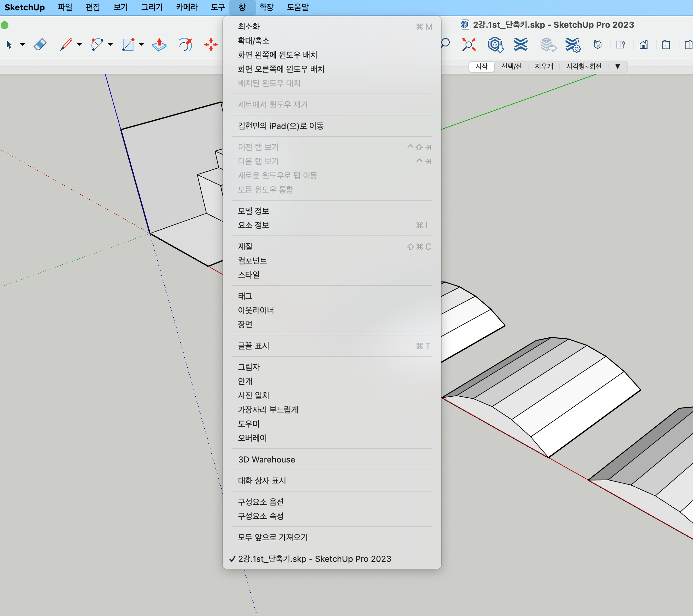This screenshot has height=616, width=693.
Task: Switch to the Right view icon
Action: (666, 45)
